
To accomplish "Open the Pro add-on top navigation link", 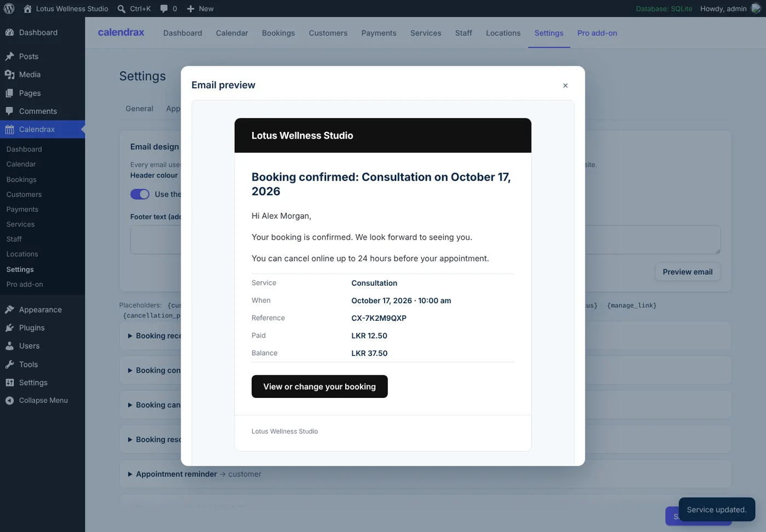I will coord(597,33).
